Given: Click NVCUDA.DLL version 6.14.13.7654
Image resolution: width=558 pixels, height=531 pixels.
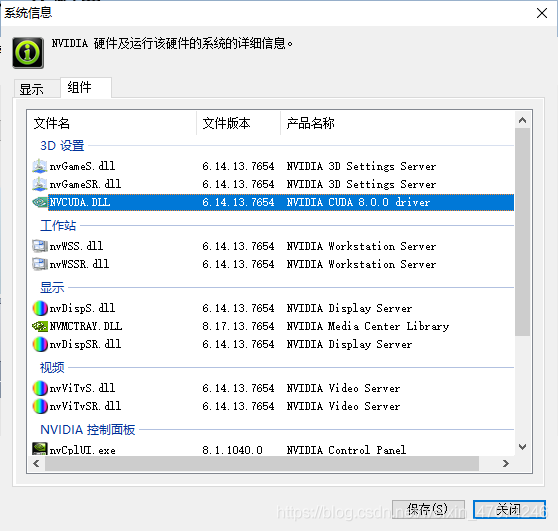Looking at the screenshot, I should tap(238, 202).
